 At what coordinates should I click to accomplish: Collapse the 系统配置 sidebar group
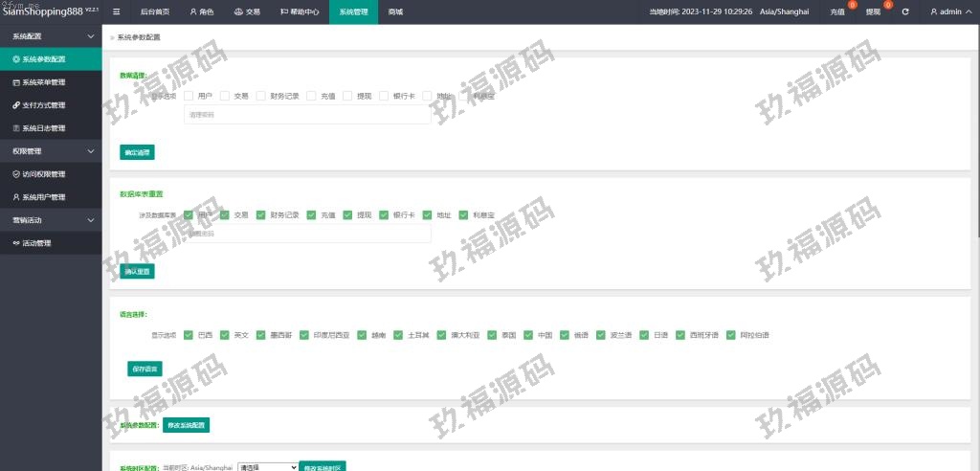click(91, 36)
